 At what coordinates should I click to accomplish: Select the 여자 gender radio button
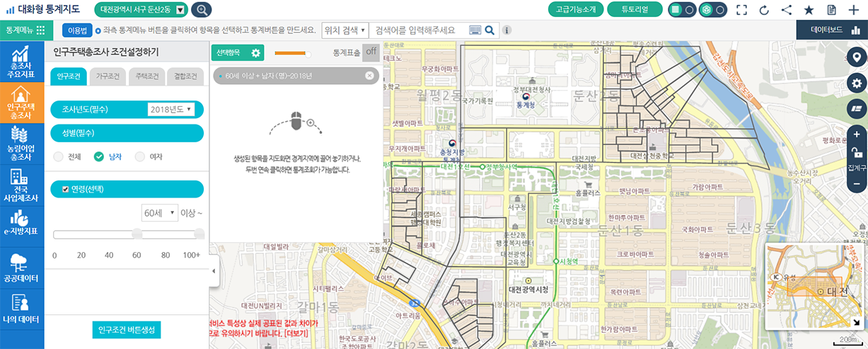pyautogui.click(x=140, y=156)
